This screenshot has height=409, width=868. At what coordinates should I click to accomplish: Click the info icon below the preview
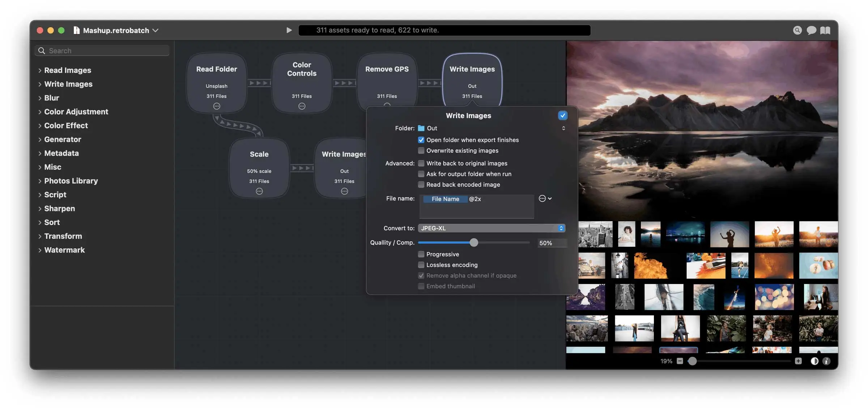[826, 361]
